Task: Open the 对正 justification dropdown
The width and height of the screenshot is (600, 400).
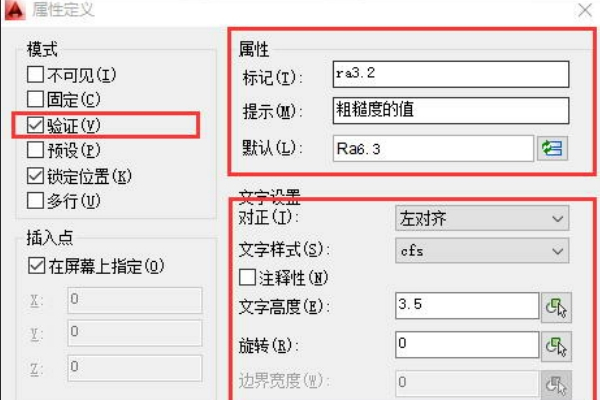Action: pos(482,218)
